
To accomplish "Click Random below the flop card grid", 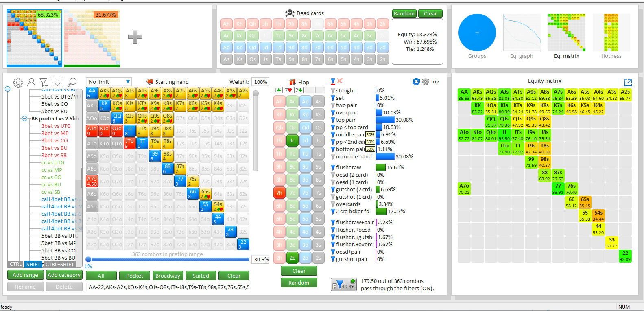I will (299, 283).
